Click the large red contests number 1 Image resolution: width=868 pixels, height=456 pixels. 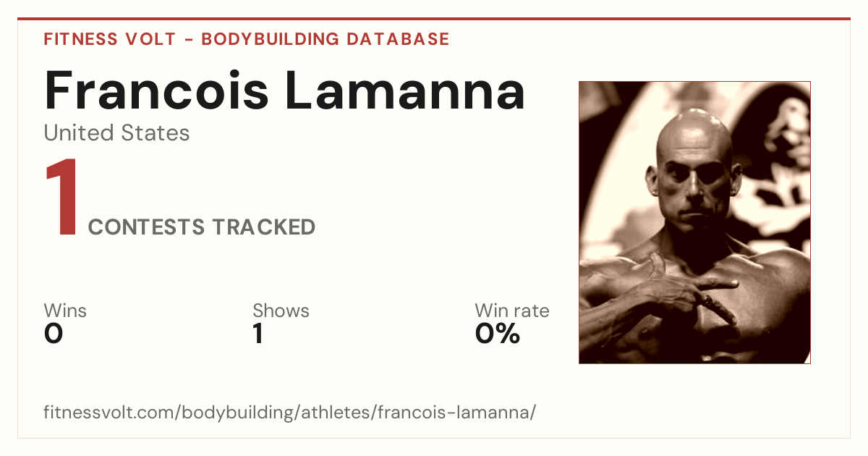click(62, 198)
